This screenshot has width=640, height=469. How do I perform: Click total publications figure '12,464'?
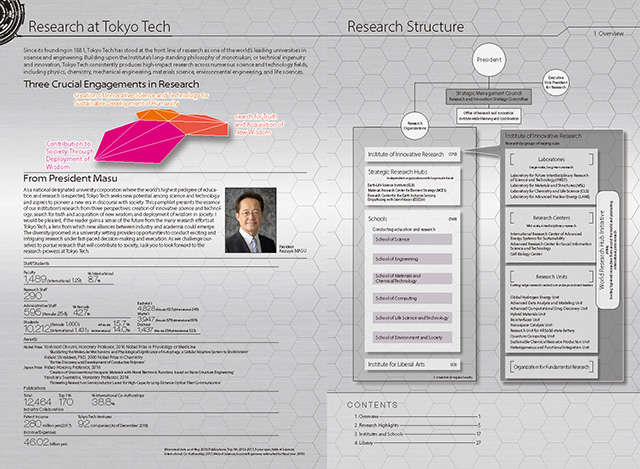38,402
